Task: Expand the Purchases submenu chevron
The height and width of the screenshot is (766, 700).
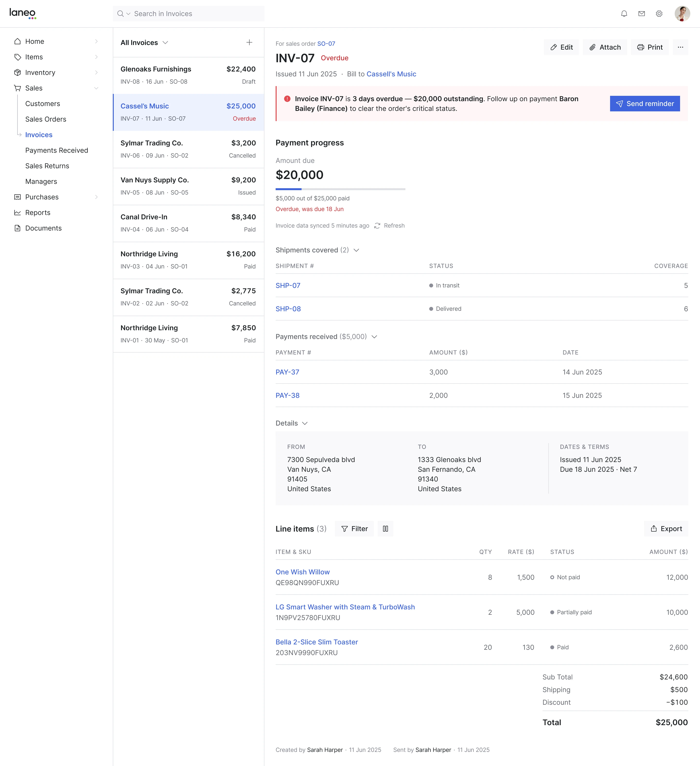Action: point(96,197)
